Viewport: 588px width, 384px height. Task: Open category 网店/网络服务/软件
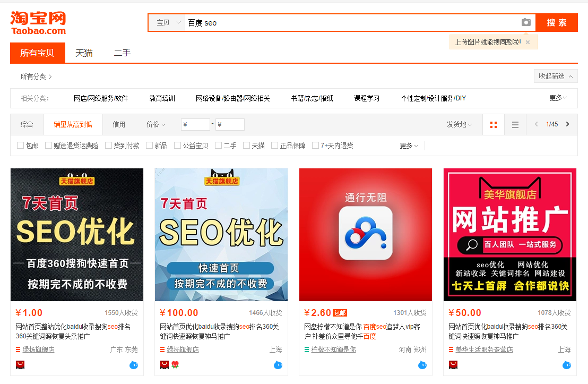click(101, 98)
